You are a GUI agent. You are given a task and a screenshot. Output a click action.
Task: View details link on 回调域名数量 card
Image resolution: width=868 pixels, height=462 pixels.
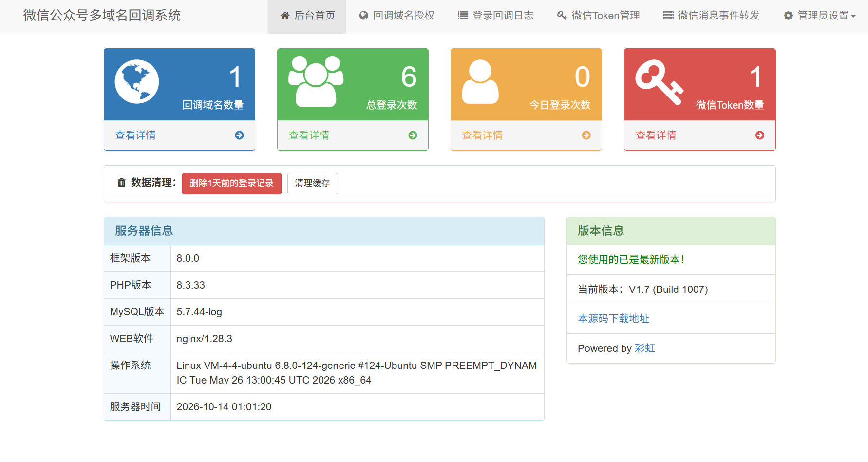(135, 135)
